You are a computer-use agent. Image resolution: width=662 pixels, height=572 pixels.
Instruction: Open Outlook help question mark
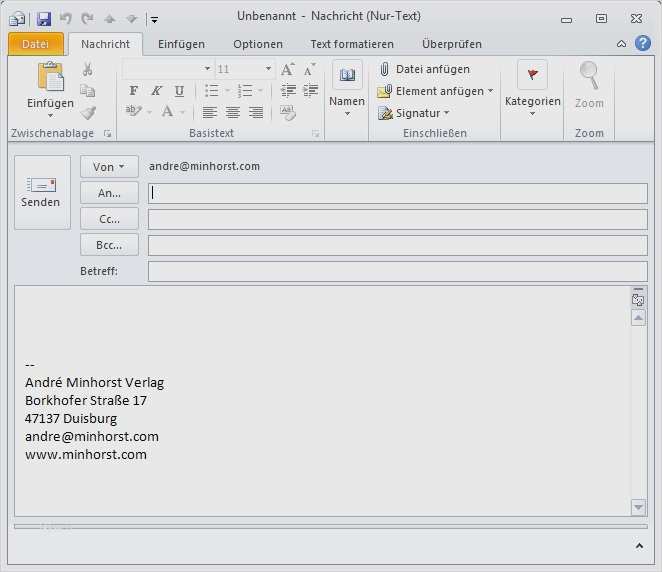643,43
